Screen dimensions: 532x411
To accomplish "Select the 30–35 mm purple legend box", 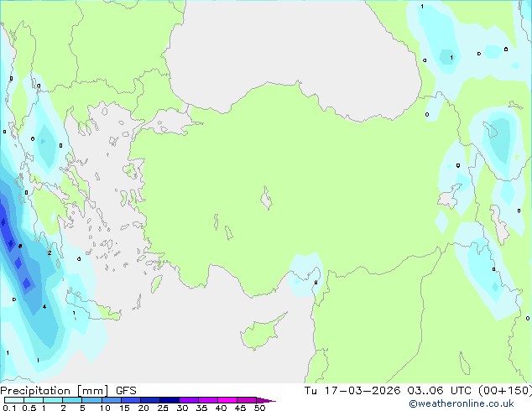I will click(188, 400).
